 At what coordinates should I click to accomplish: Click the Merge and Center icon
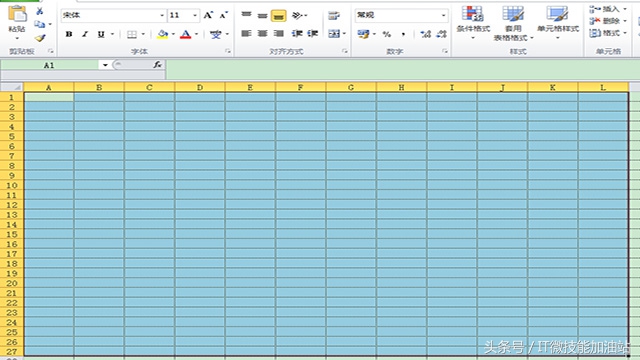[333, 33]
